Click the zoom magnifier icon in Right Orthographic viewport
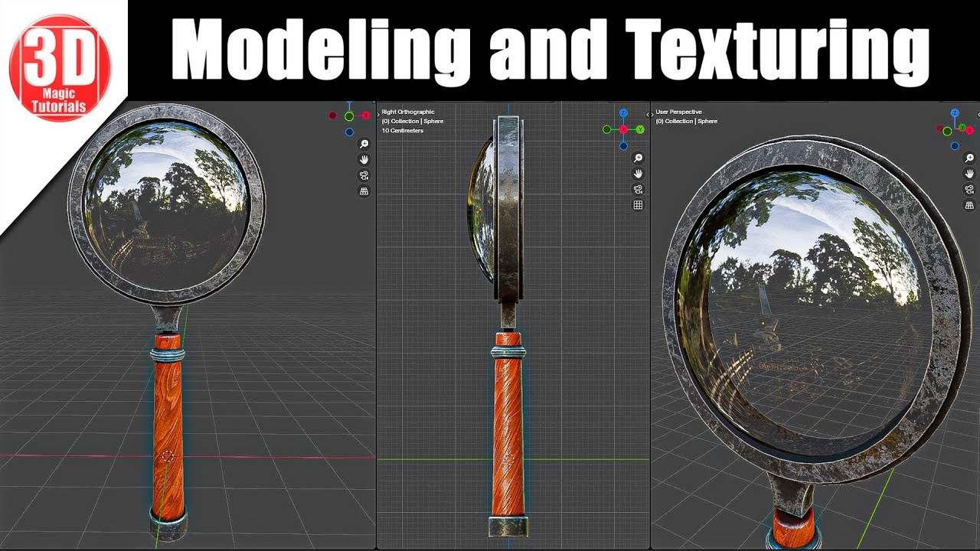 638,158
